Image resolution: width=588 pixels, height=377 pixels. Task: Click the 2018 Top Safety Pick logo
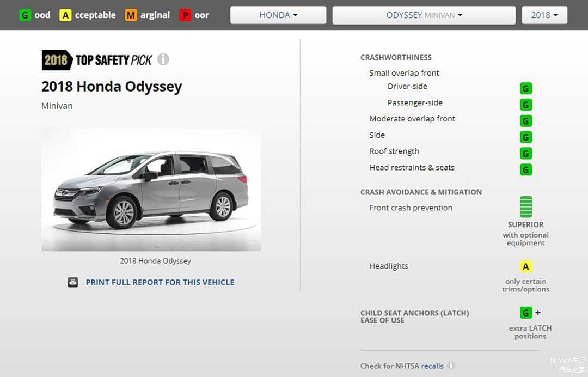coord(96,60)
